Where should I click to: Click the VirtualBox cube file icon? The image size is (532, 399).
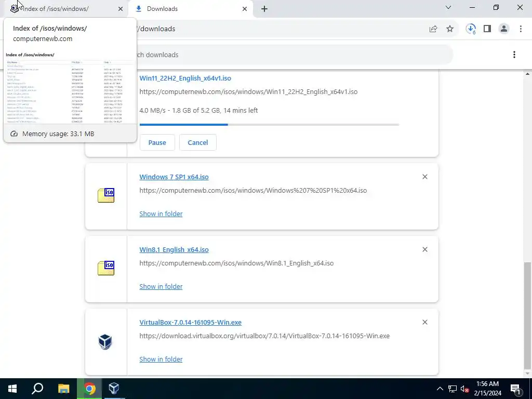[x=105, y=342]
